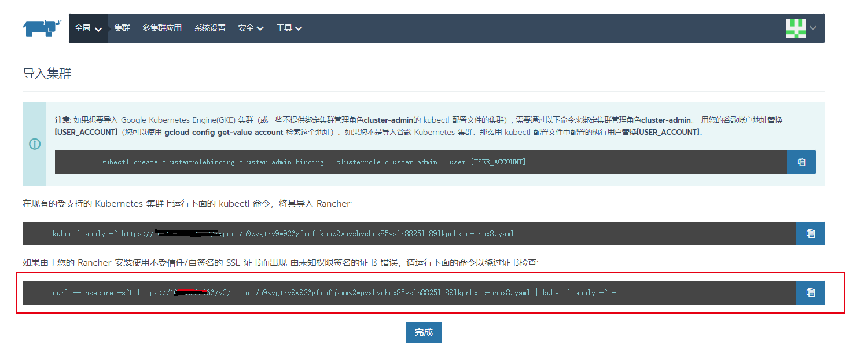The image size is (868, 352).
Task: Expand the 工具 tools dropdown menu
Action: [289, 28]
